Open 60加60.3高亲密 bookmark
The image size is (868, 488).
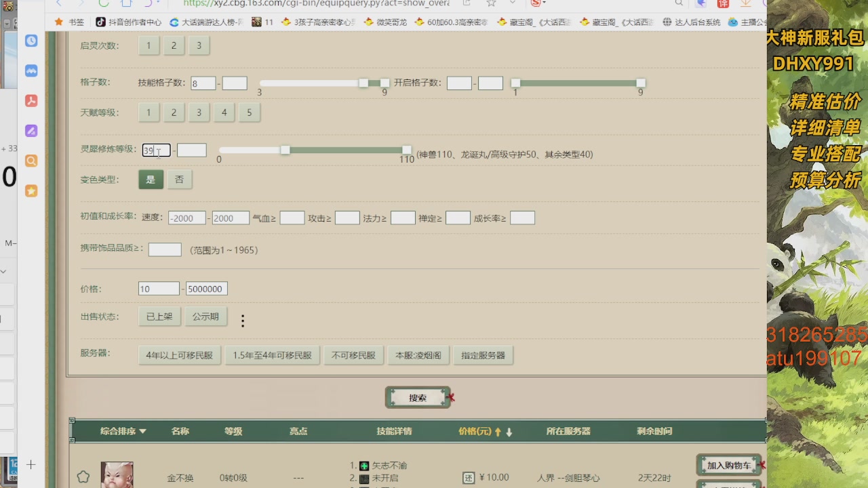(451, 22)
